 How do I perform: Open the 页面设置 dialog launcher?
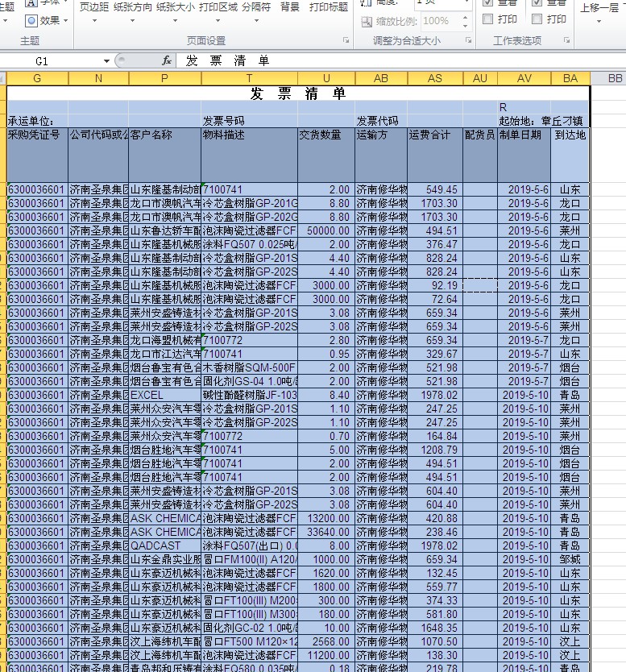[346, 40]
